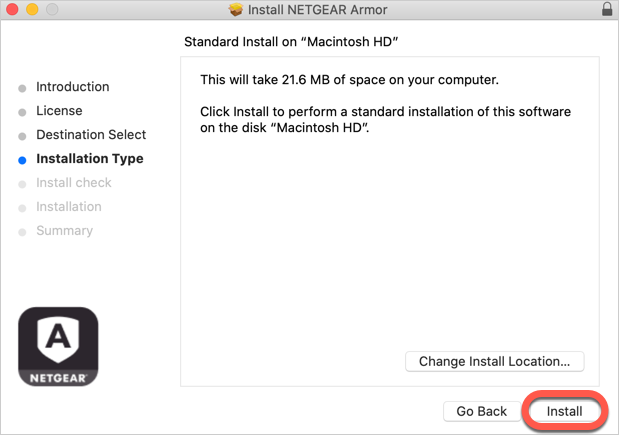Select the License step
This screenshot has width=619, height=435.
coord(59,111)
